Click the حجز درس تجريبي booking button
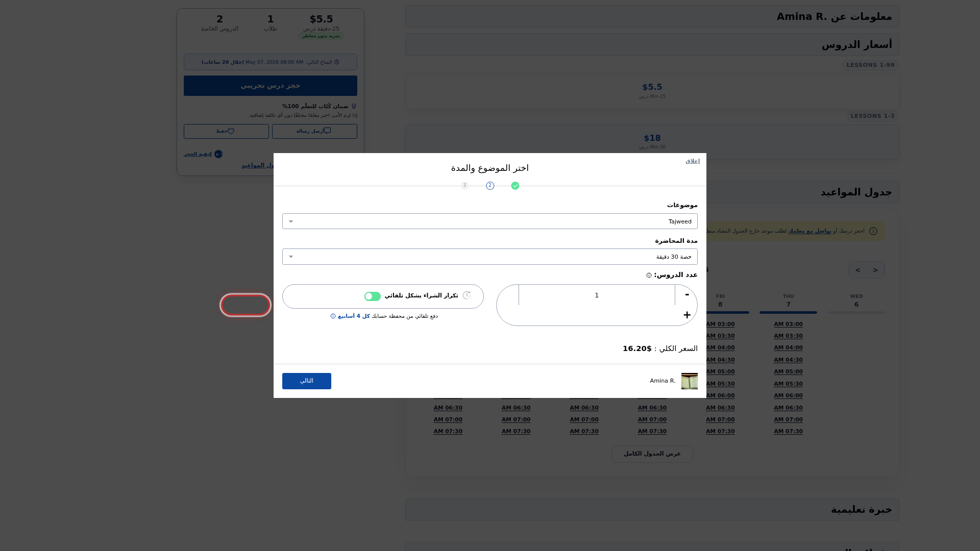 click(271, 86)
